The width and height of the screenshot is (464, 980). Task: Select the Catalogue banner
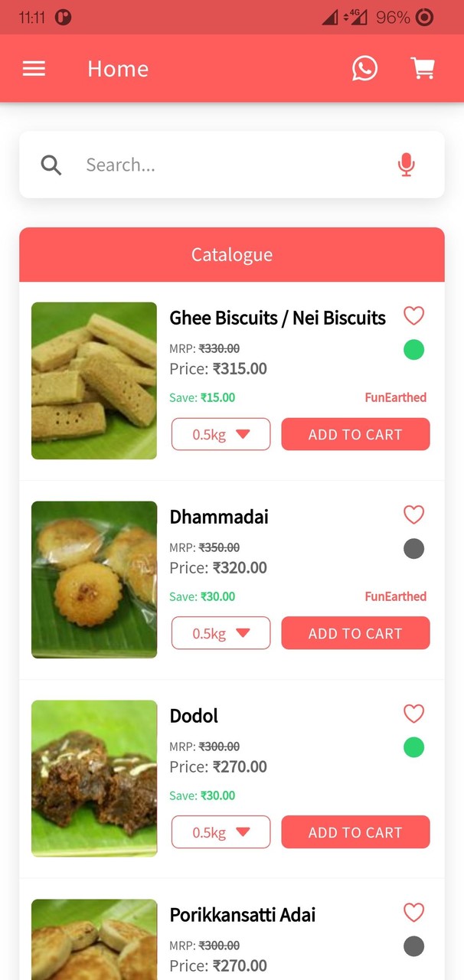point(231,254)
